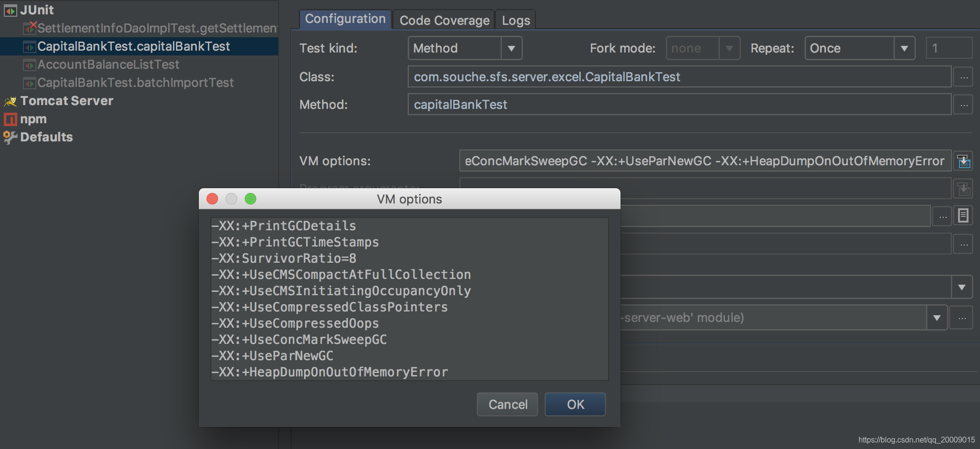Click browse button next to Method field

point(963,105)
